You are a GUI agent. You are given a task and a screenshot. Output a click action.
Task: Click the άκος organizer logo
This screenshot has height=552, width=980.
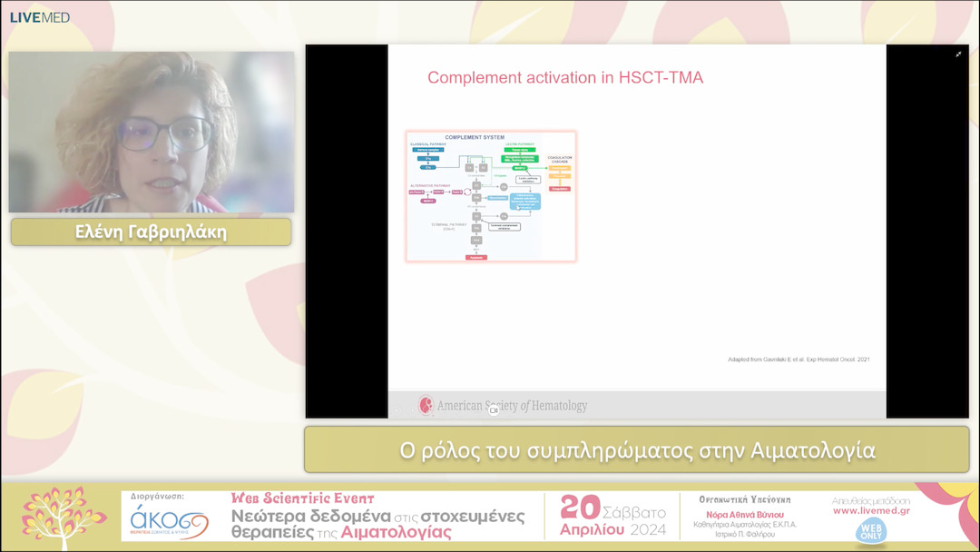point(169,522)
